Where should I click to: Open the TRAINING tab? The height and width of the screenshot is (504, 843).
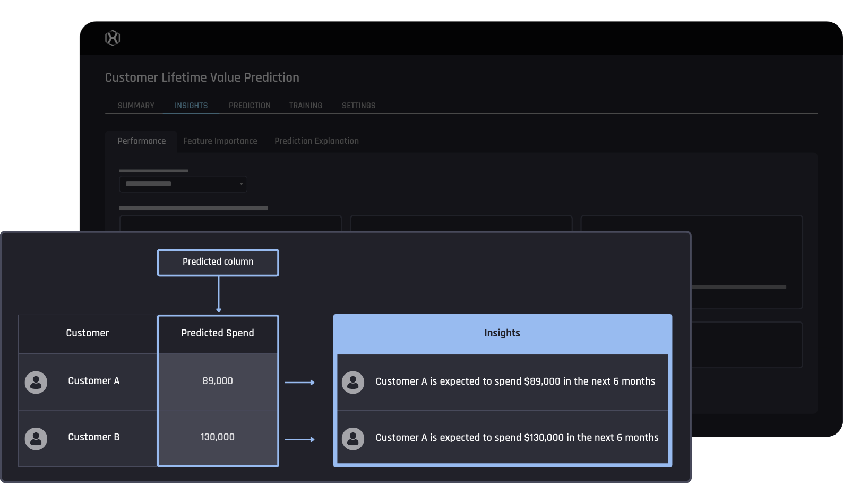pyautogui.click(x=306, y=106)
